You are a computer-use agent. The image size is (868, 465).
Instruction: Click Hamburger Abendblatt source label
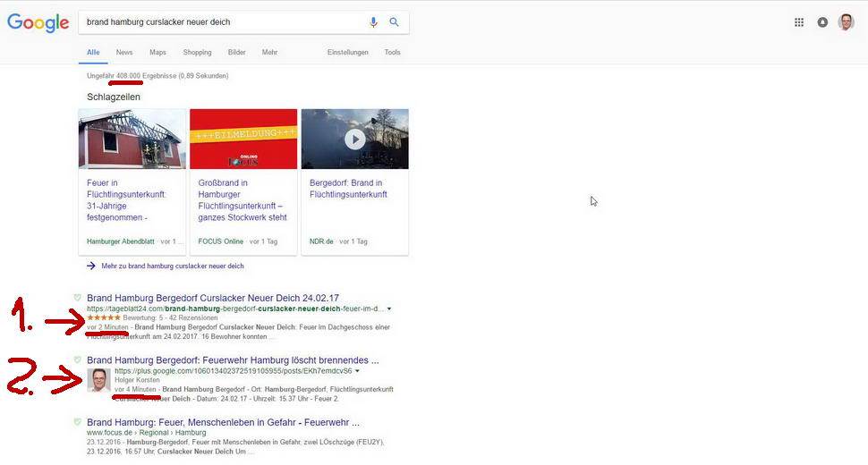[121, 241]
